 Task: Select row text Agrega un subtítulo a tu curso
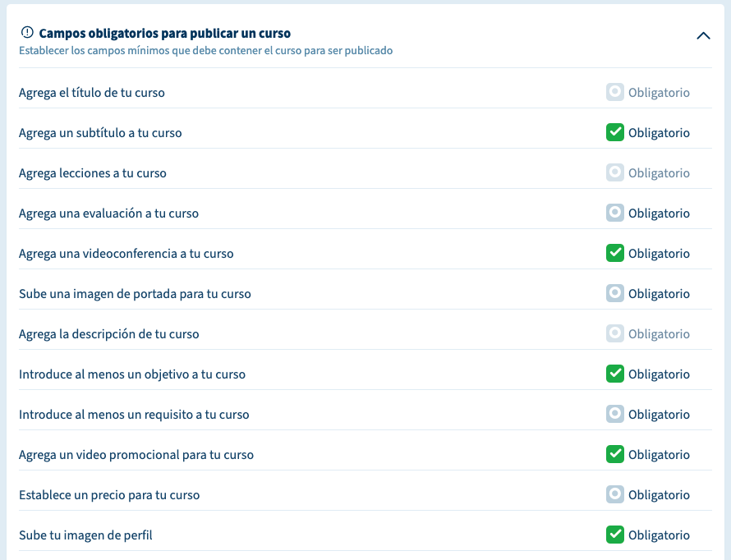tap(100, 133)
